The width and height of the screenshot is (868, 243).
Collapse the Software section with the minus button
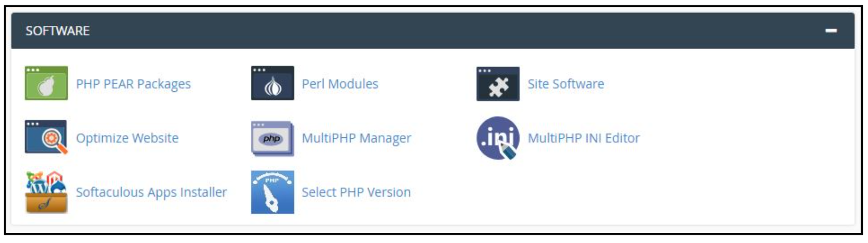click(x=831, y=30)
